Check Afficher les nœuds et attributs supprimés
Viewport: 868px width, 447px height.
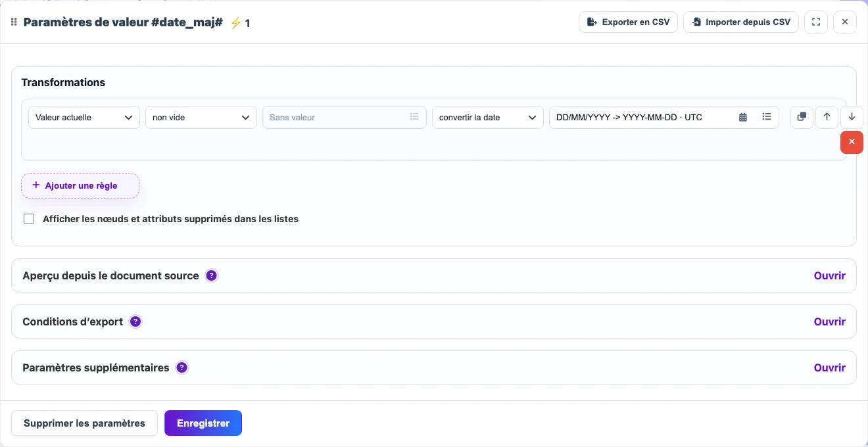coord(29,219)
